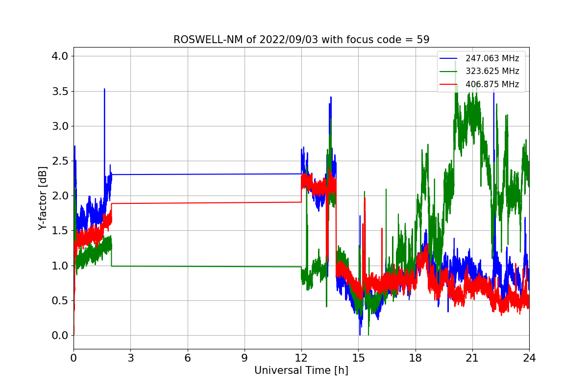
Task: Select the 406.875 MHz legend label
Action: click(492, 84)
